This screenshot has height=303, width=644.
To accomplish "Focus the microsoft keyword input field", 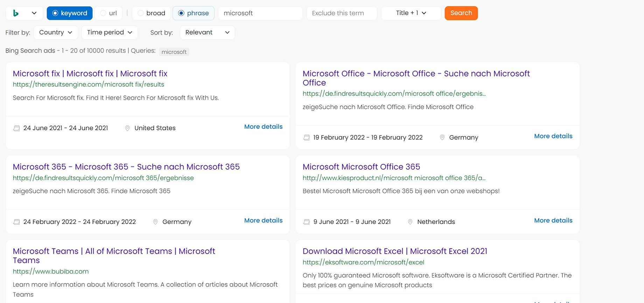I will pyautogui.click(x=260, y=13).
